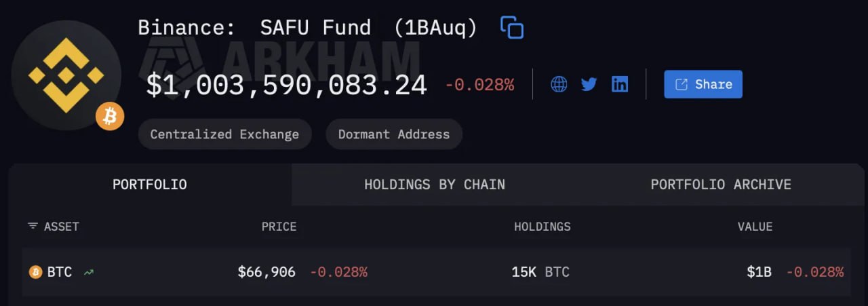Screen dimensions: 868x306
Task: Open the HOLDINGS BY CHAIN tab
Action: tap(435, 185)
